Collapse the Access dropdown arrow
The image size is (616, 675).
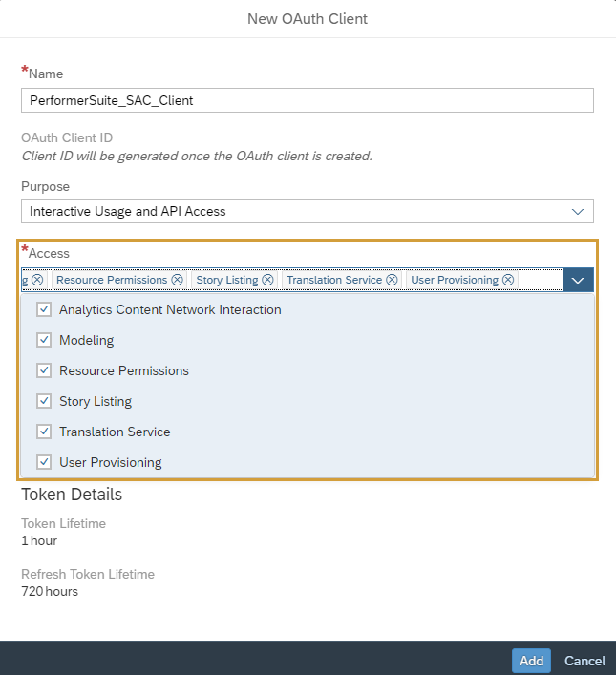pos(578,280)
